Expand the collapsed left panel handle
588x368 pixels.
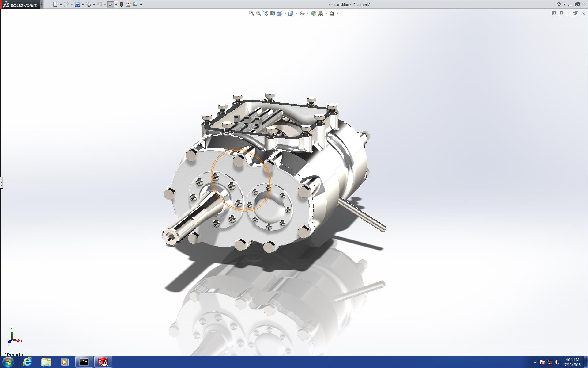point(2,182)
